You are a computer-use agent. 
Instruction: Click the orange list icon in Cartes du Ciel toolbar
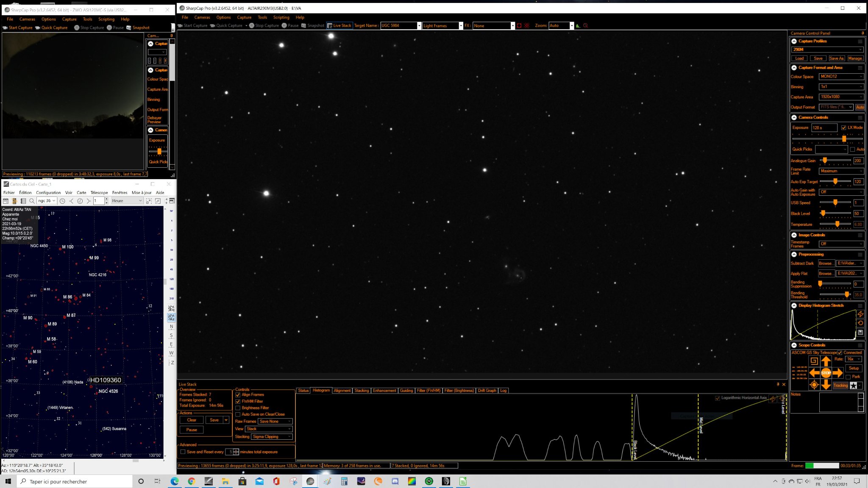pyautogui.click(x=14, y=201)
